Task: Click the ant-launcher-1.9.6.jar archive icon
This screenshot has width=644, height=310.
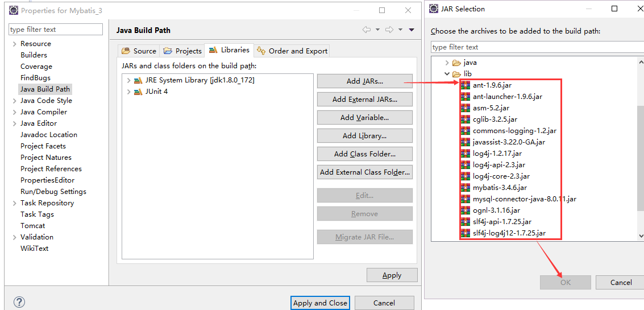Action: [x=466, y=97]
